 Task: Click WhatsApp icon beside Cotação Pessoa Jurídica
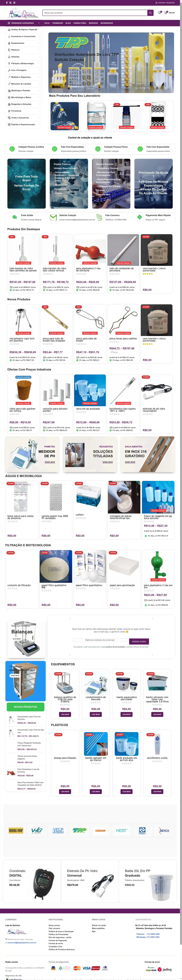pos(12,149)
